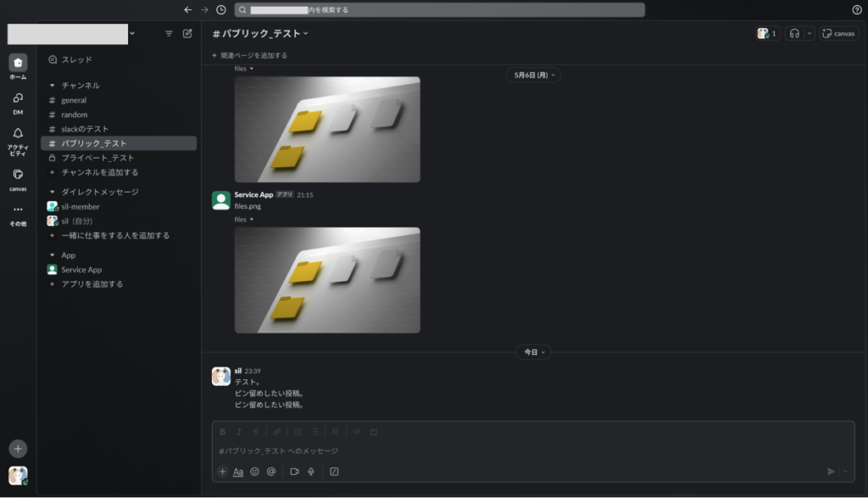Select the general channel
The image size is (868, 498).
74,100
